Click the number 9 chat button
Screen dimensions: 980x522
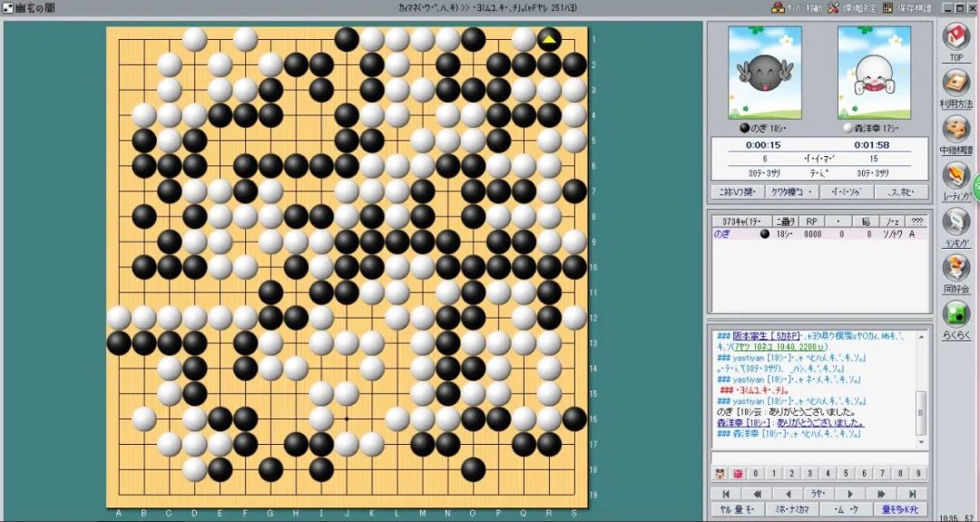tap(918, 474)
